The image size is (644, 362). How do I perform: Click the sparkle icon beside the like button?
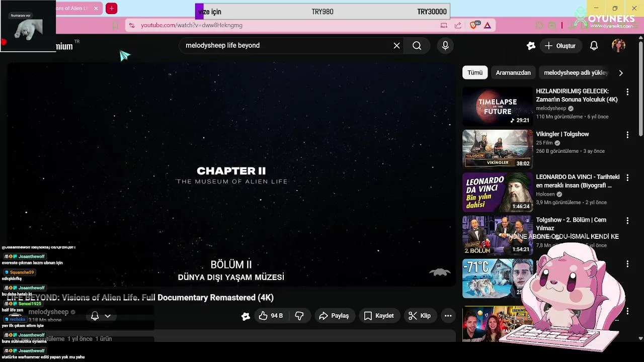(246, 316)
